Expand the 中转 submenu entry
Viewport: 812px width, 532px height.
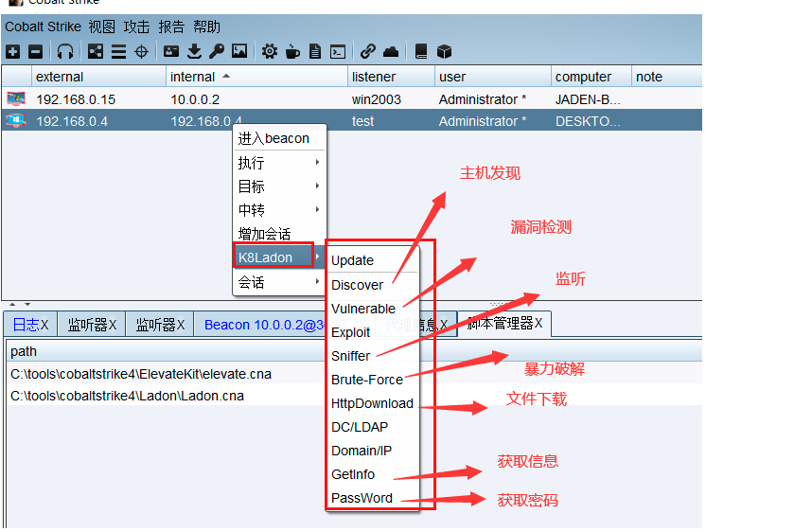click(278, 210)
